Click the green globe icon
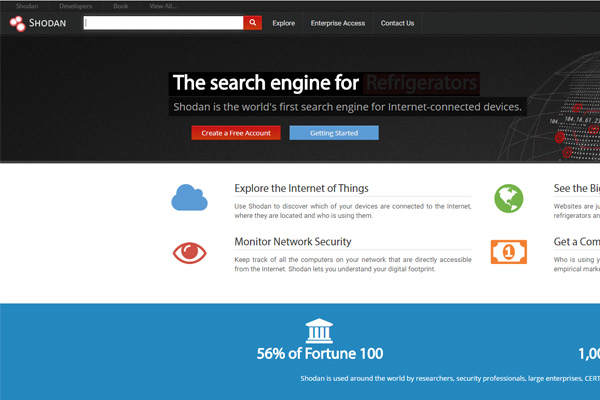Screen dimensions: 600x400 (509, 198)
